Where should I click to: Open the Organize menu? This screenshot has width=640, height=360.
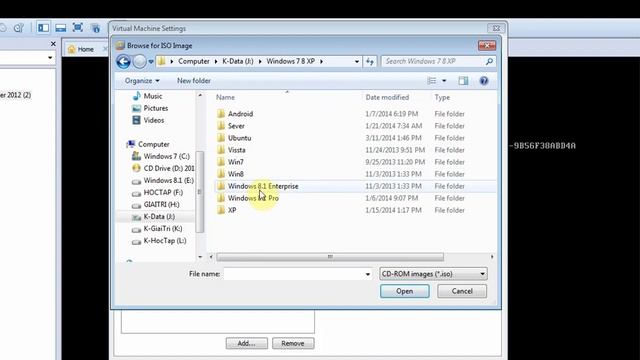142,81
